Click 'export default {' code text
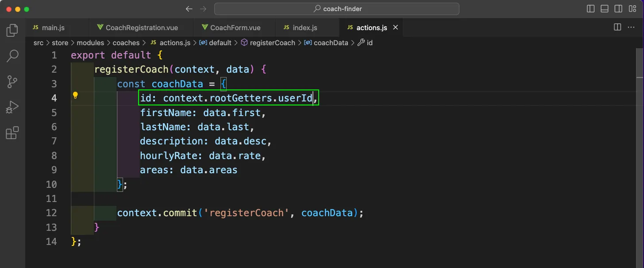 117,55
